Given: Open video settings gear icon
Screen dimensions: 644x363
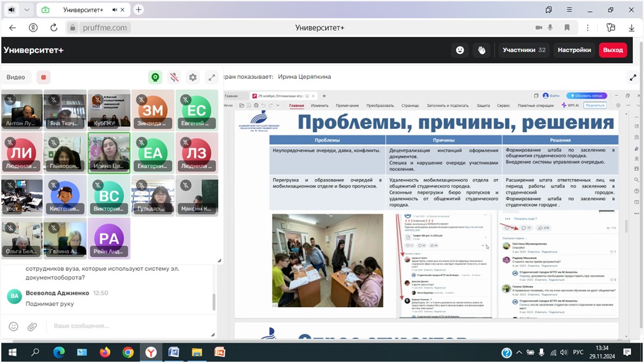Looking at the screenshot, I should point(192,77).
